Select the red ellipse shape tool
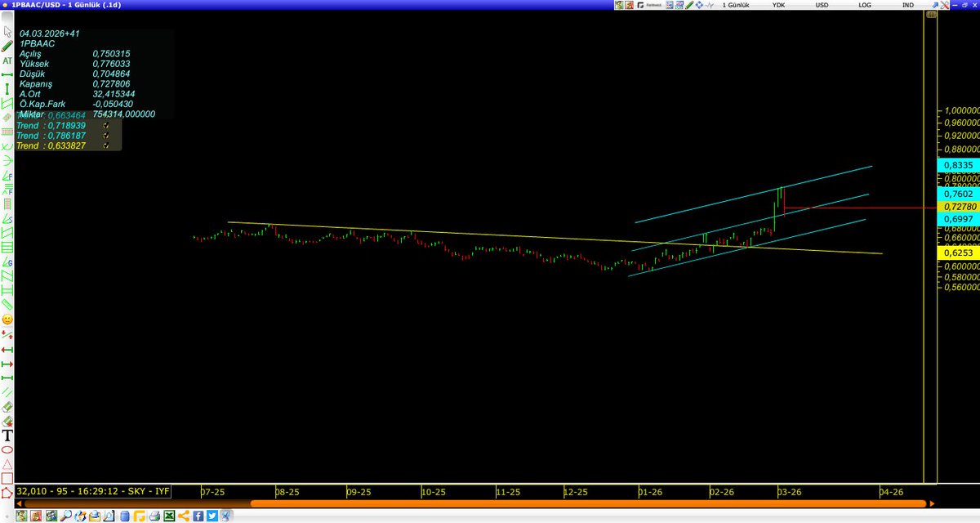 [x=7, y=449]
